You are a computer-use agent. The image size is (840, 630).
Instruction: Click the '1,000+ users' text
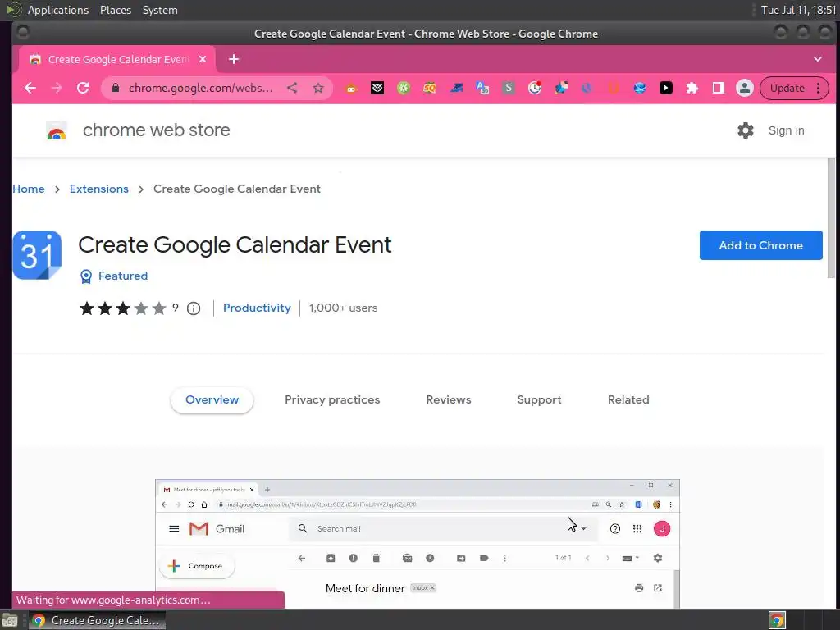(343, 308)
